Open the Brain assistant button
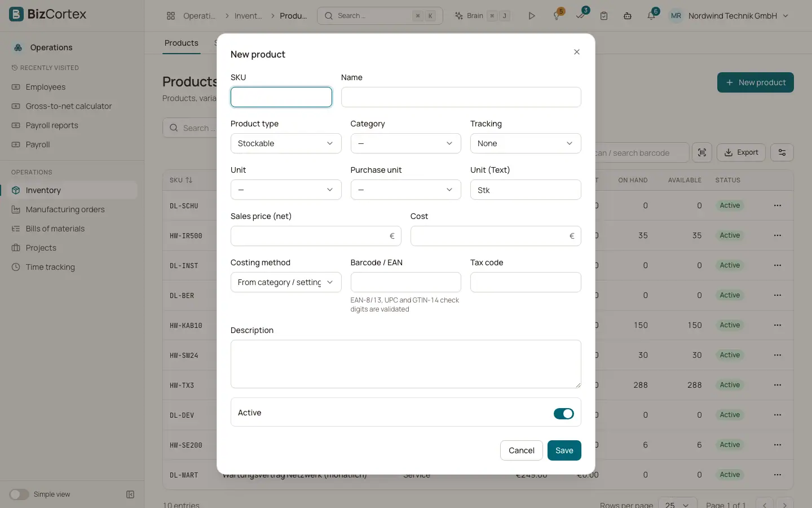This screenshot has height=508, width=812. (x=482, y=16)
